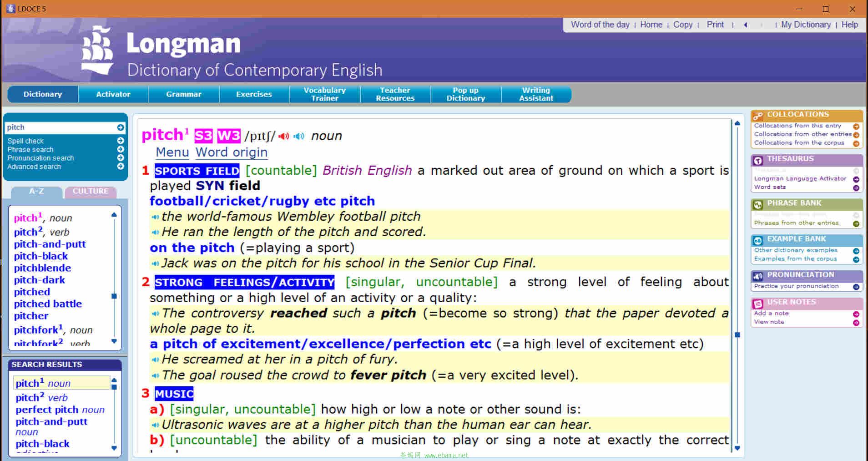The width and height of the screenshot is (868, 461).
Task: Click the Menu link under headword
Action: [x=172, y=152]
